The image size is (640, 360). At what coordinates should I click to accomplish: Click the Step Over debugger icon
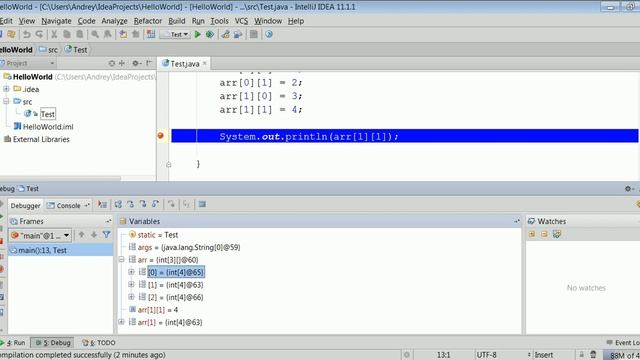tap(118, 204)
